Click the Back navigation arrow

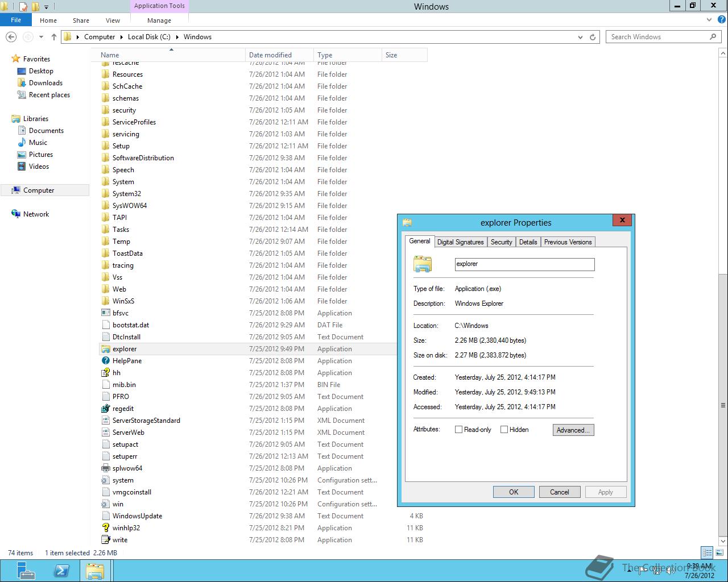click(x=11, y=37)
